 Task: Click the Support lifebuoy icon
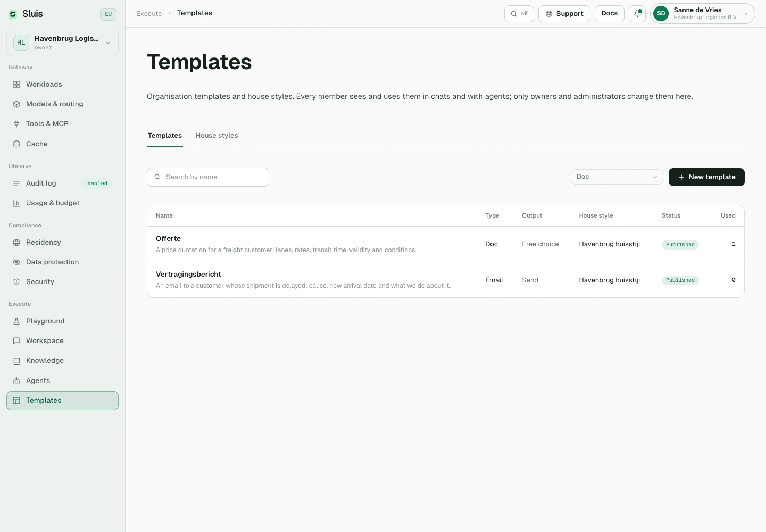549,14
